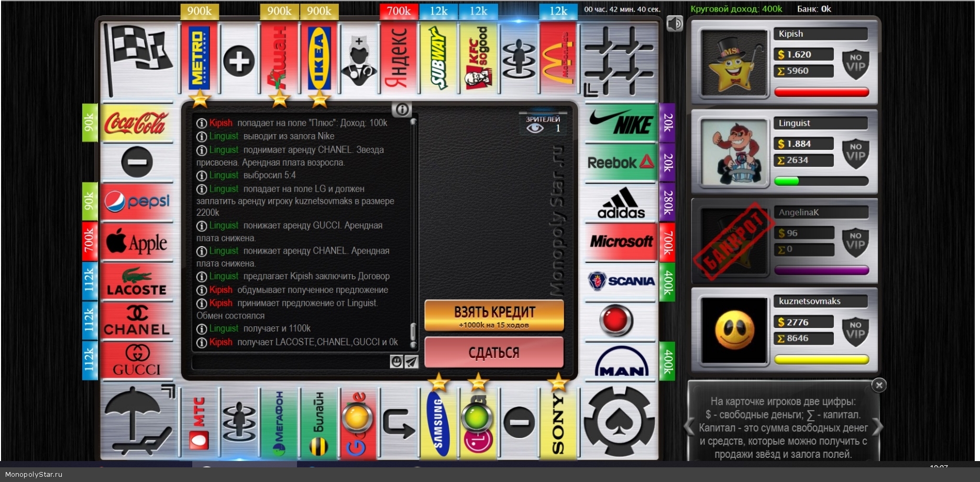Viewport: 980px width, 482px height.
Task: Select the Microsoft board cell
Action: tap(620, 242)
